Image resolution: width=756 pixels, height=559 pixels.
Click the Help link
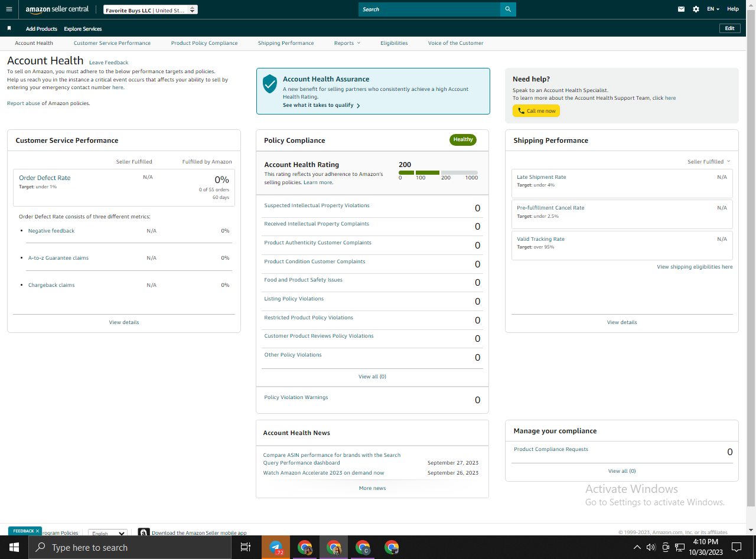(733, 9)
